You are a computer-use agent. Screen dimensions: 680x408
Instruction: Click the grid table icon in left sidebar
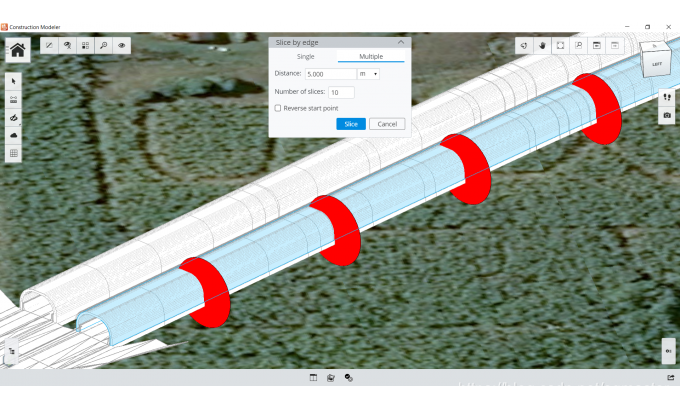(13, 153)
